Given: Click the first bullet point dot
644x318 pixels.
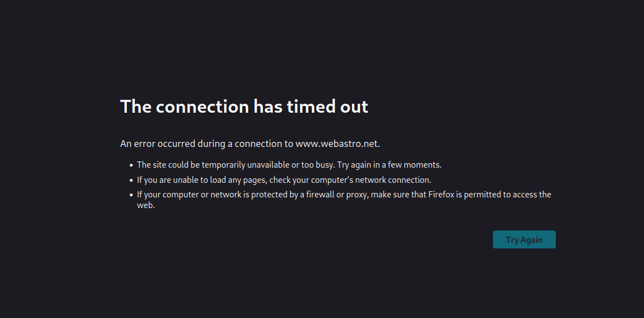Looking at the screenshot, I should 131,165.
